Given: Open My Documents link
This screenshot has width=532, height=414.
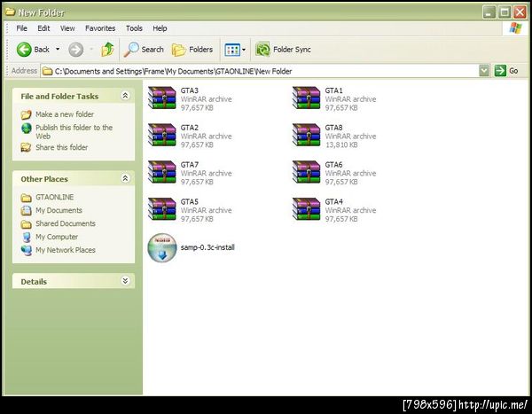Looking at the screenshot, I should [x=59, y=210].
